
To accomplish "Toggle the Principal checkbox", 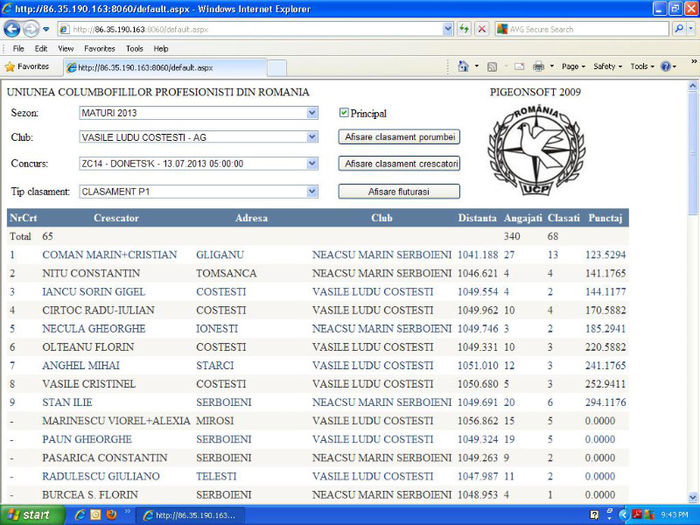I will (x=344, y=113).
